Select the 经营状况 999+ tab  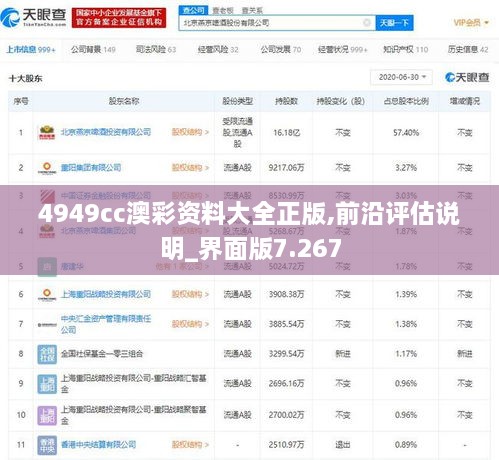pos(342,50)
